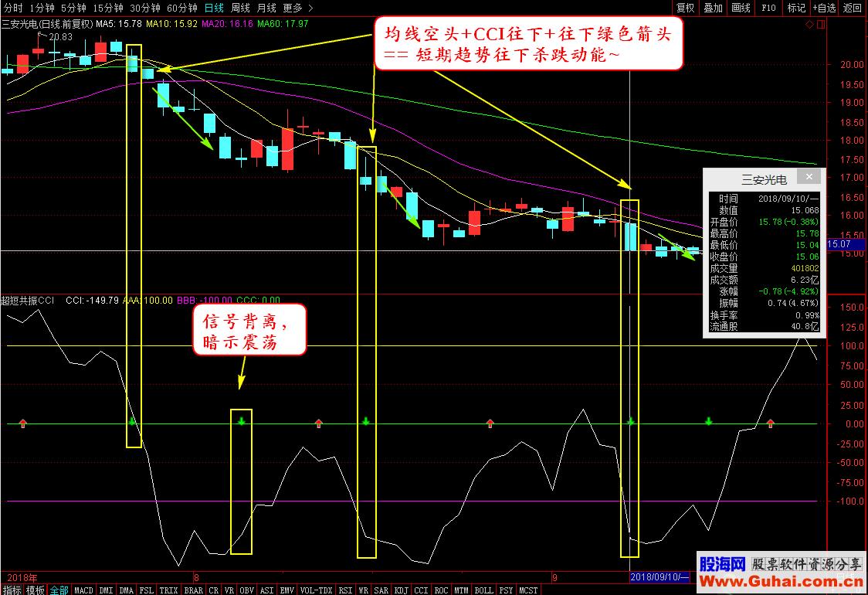Click the 2018/09/10 date marker on time axis
The height and width of the screenshot is (595, 868).
[x=659, y=576]
